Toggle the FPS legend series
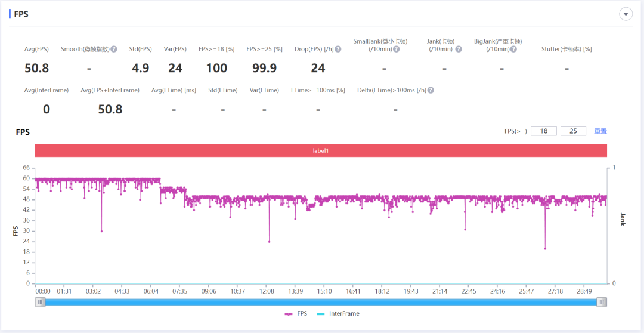The image size is (644, 333). [296, 314]
